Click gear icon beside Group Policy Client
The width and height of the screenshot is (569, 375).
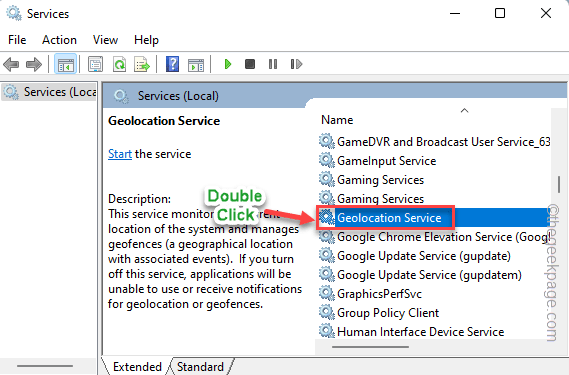[327, 312]
